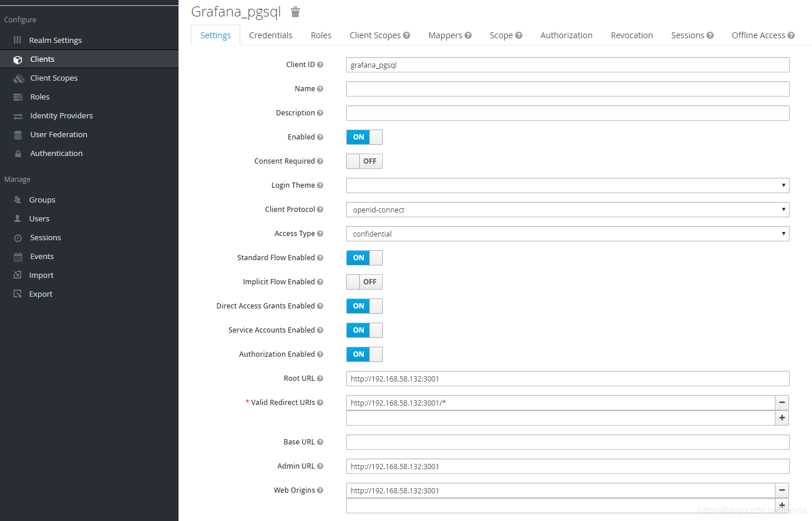Open the Access Type dropdown
The width and height of the screenshot is (812, 521).
[x=568, y=234]
